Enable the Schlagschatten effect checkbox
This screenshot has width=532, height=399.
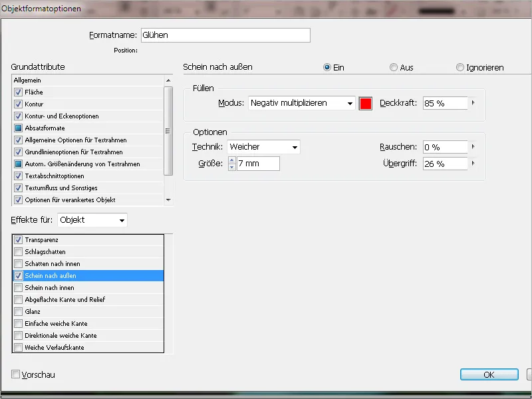point(19,252)
